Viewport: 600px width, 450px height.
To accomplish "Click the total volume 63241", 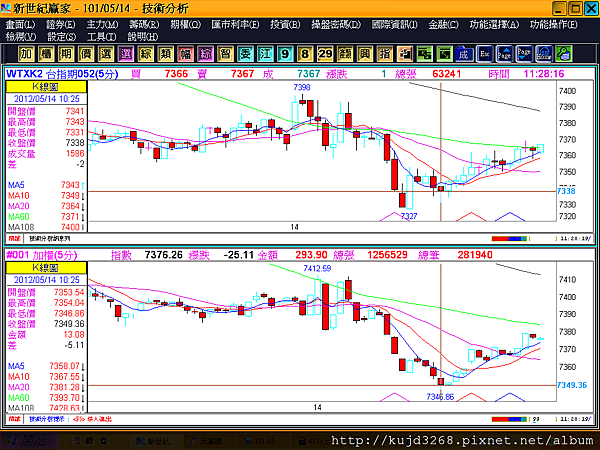I will point(447,74).
